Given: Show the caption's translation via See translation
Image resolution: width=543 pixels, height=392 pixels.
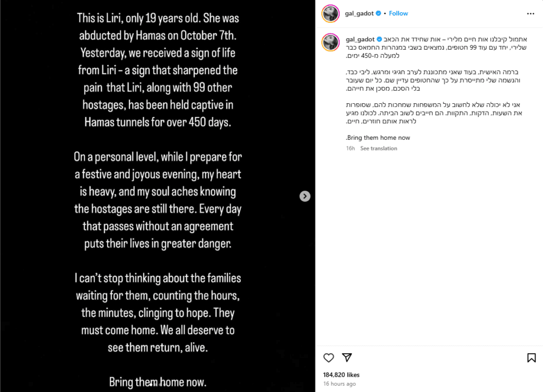Looking at the screenshot, I should (379, 148).
